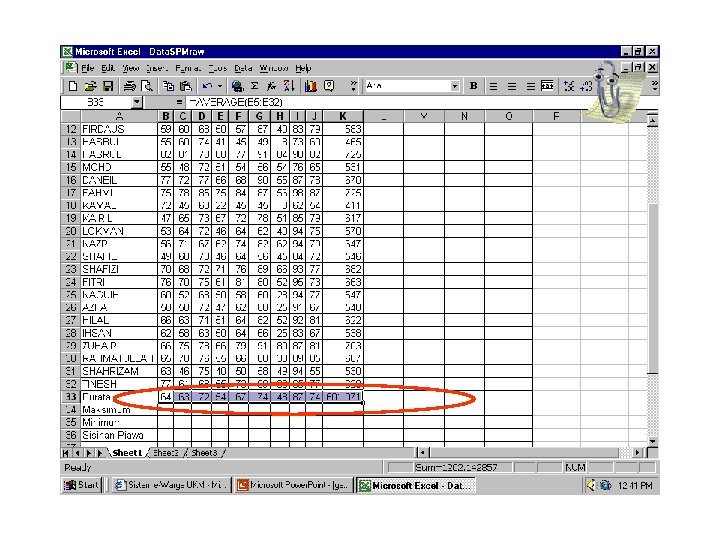Insert a hyperlink with the globe icon
The width and height of the screenshot is (720, 540).
(237, 86)
